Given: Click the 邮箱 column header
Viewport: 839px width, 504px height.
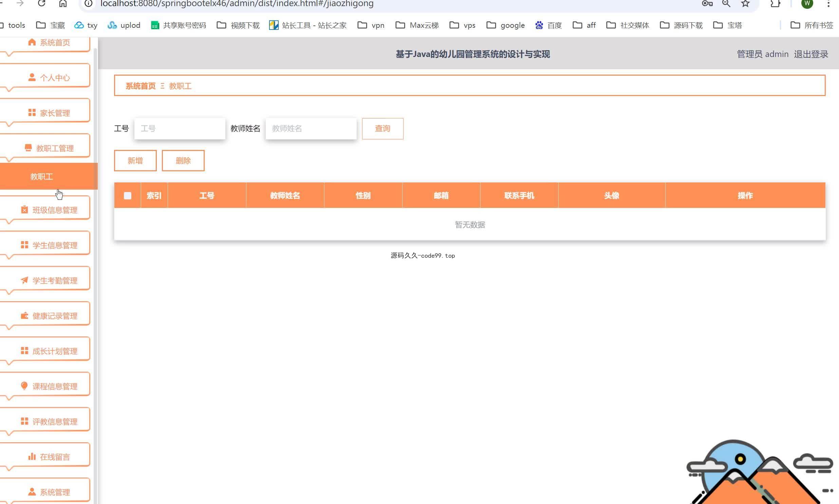Looking at the screenshot, I should pos(441,195).
